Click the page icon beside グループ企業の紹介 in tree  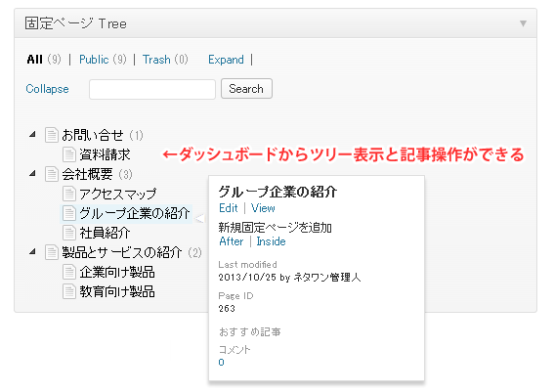(x=69, y=213)
